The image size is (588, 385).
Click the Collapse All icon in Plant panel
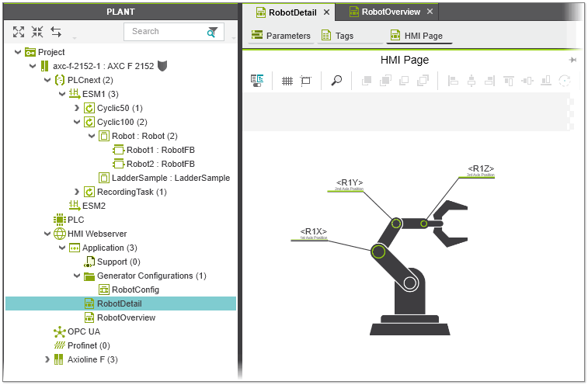37,32
